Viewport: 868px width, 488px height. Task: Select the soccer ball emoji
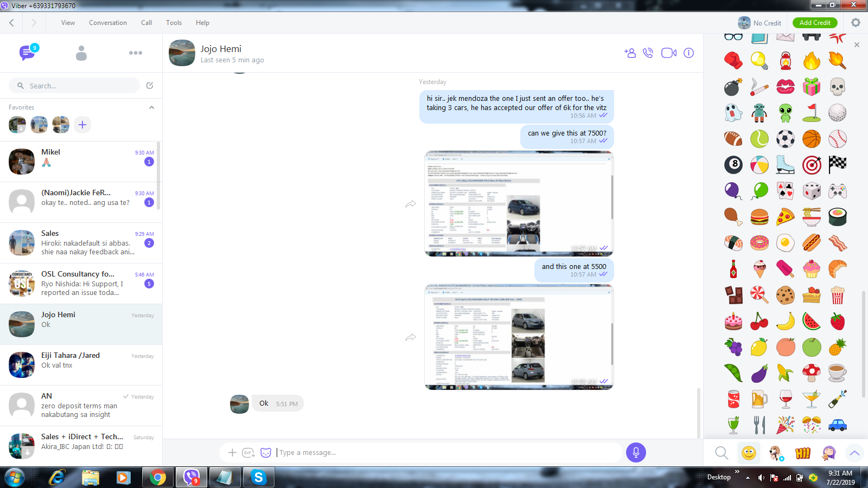785,139
